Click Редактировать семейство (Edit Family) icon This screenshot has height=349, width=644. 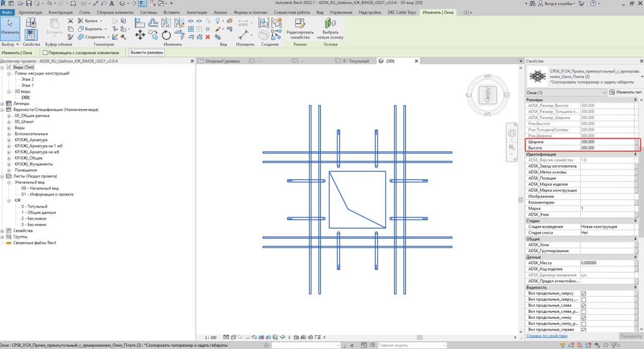[300, 23]
